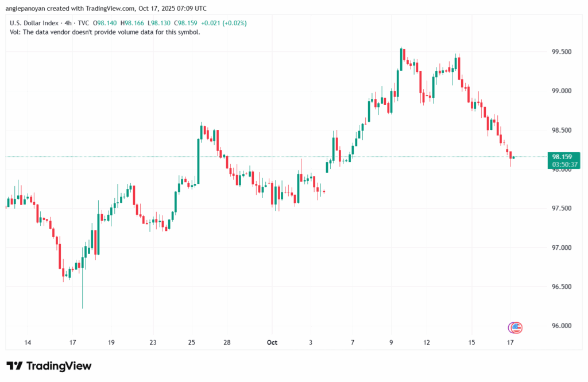Click the 99.500 price axis label
The width and height of the screenshot is (588, 382).
(x=561, y=52)
